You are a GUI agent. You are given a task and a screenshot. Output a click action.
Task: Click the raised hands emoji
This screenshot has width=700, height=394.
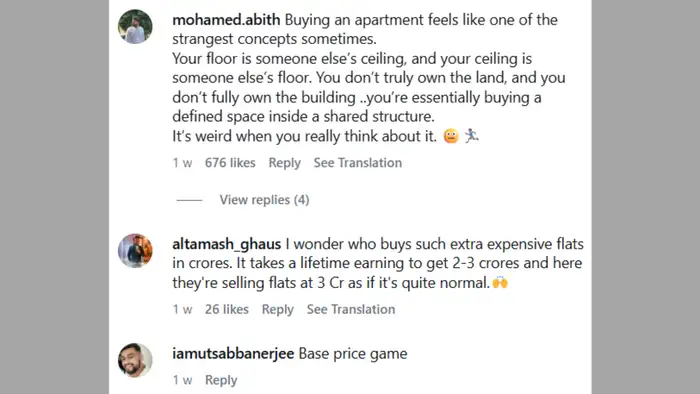500,282
